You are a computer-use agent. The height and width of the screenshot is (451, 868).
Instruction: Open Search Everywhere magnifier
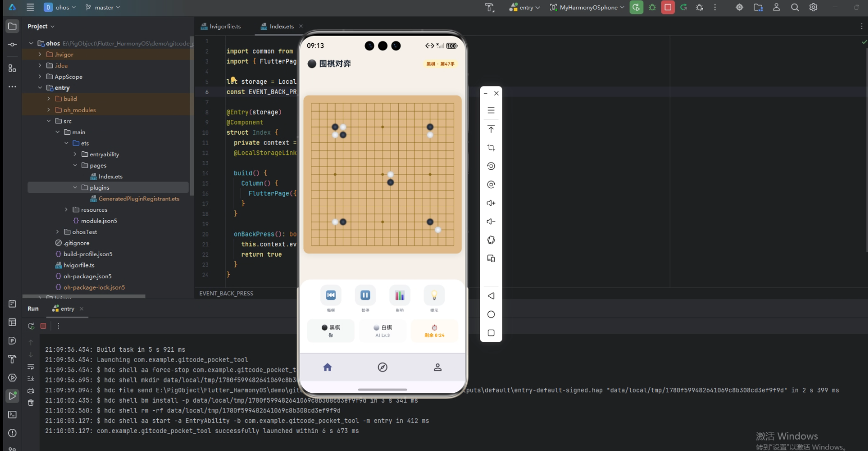(x=795, y=7)
